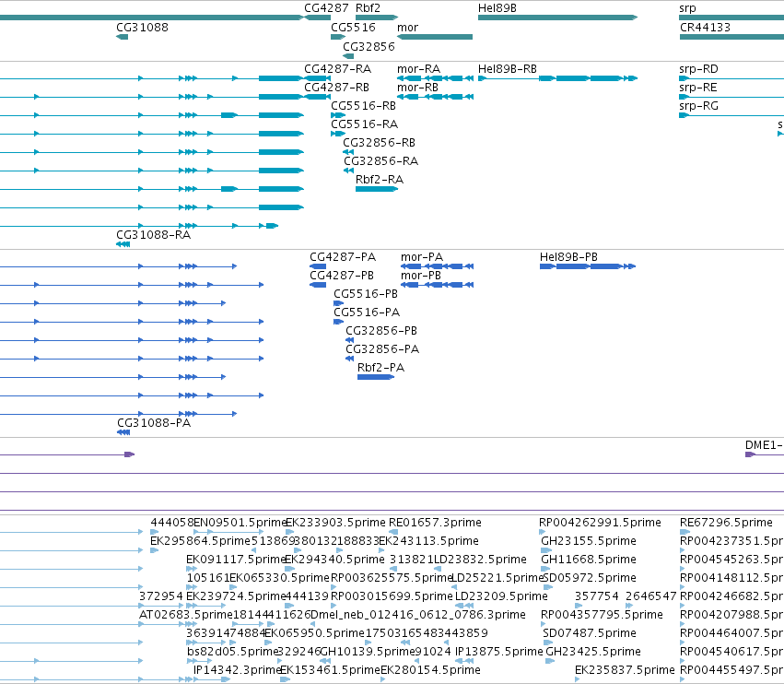Screen dimensions: 784x684
Task: Click the mor-PB protein label
Action: 420,276
